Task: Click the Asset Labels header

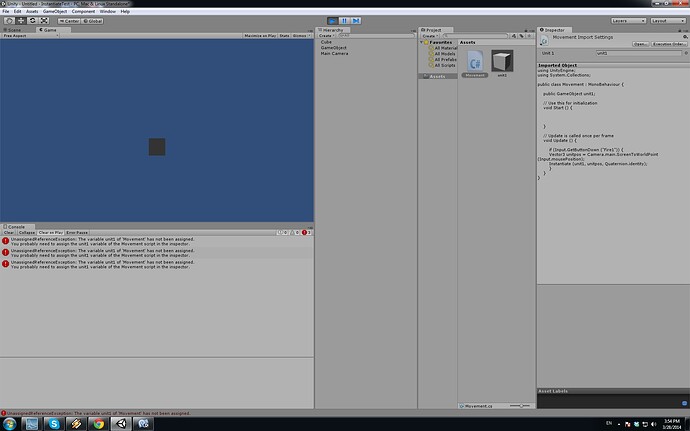Action: 613,391
